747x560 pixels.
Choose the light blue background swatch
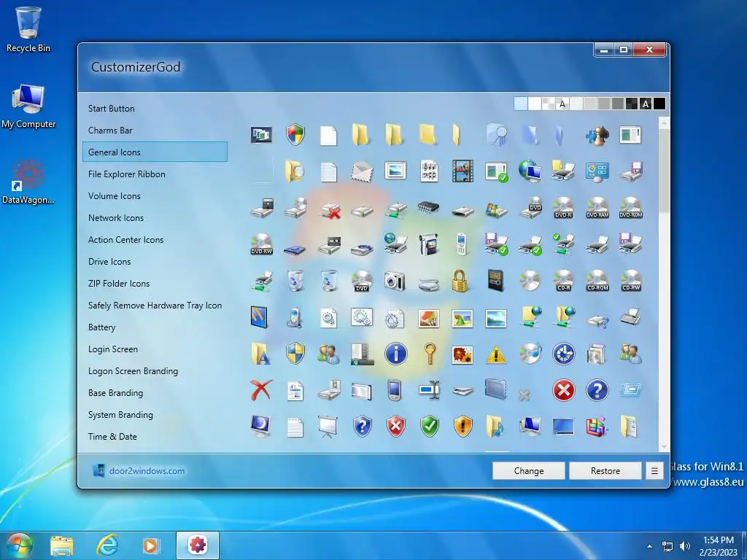(521, 104)
